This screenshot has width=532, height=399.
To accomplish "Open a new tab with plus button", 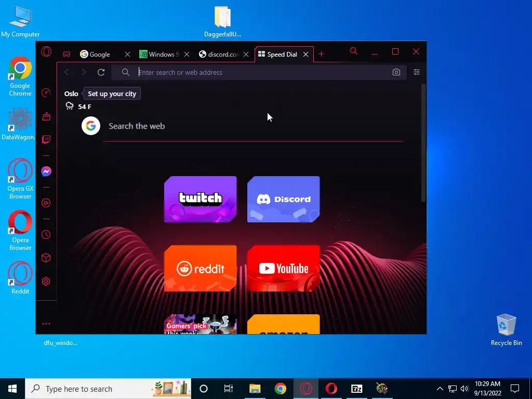I will tap(321, 54).
